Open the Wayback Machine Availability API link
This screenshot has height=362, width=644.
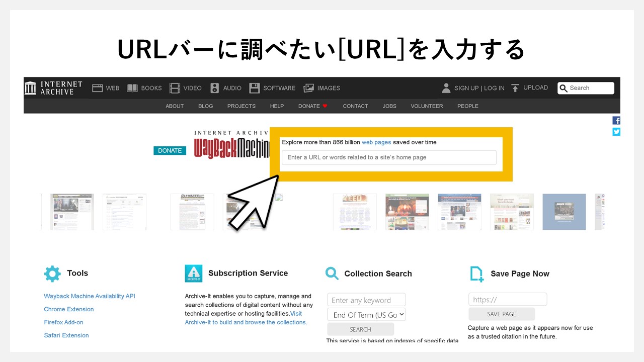tap(90, 296)
